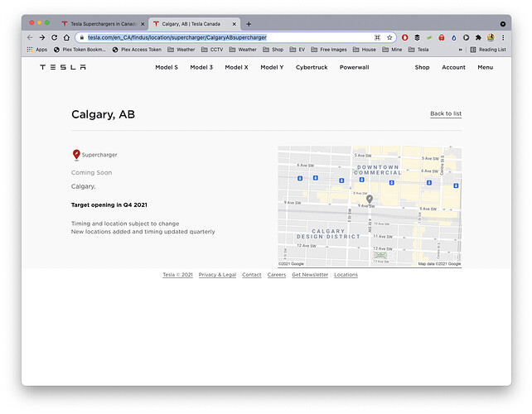Open the profile indicator in tab strip
Image resolution: width=532 pixels, height=414 pixels.
coord(503,24)
